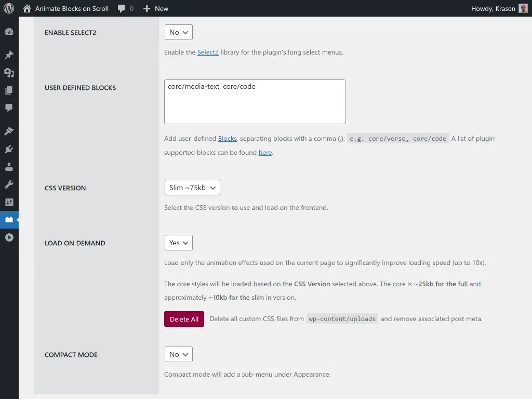Open the Appearance brush icon

[x=9, y=131]
